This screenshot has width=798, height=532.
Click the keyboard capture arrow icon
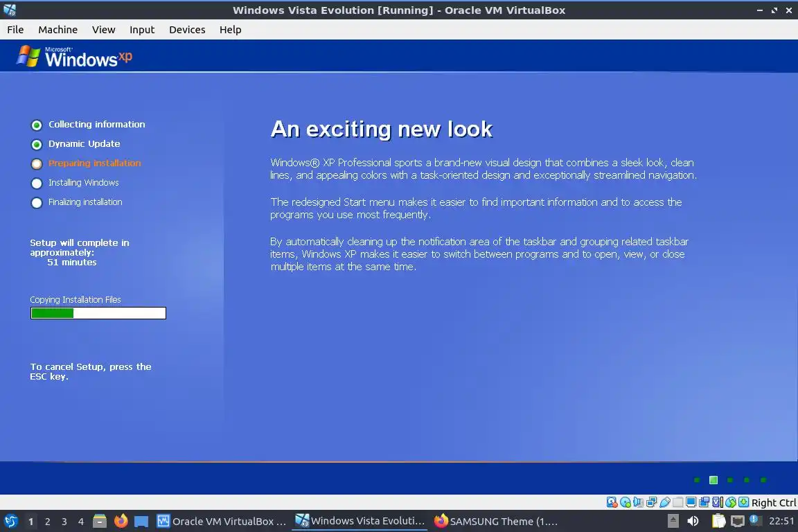(743, 502)
